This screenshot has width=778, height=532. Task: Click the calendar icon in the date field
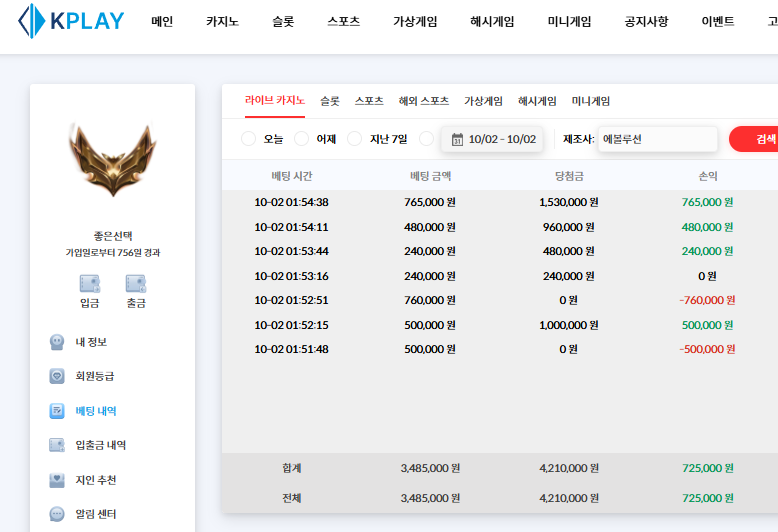(457, 139)
